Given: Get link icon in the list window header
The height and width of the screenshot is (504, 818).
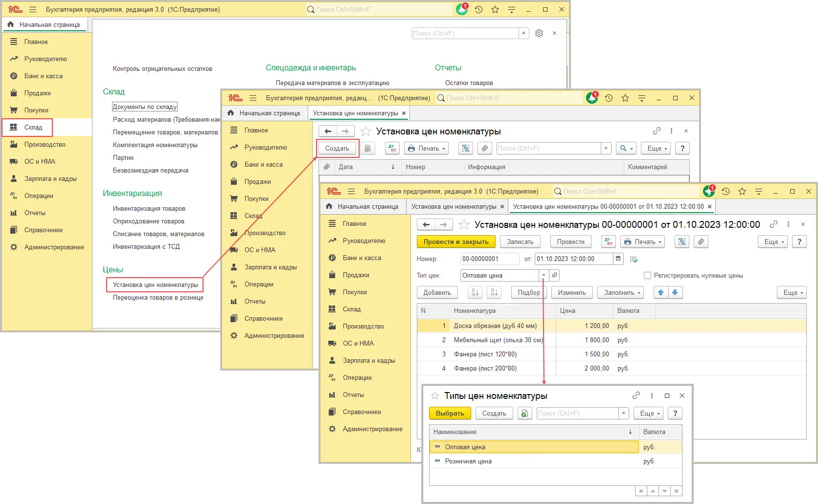Looking at the screenshot, I should (657, 131).
